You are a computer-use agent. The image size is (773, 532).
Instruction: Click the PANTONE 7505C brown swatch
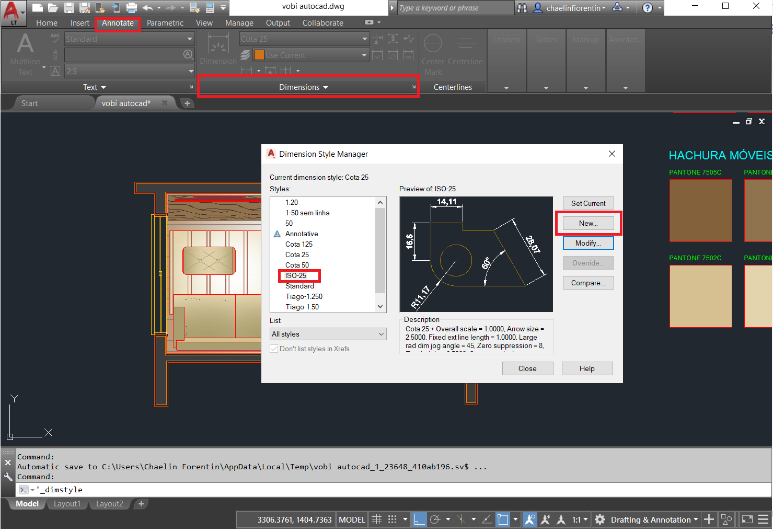701,211
